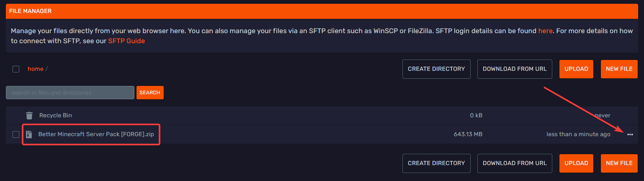Image resolution: width=644 pixels, height=181 pixels.
Task: Follow the SFTP Guide link
Action: (x=126, y=41)
